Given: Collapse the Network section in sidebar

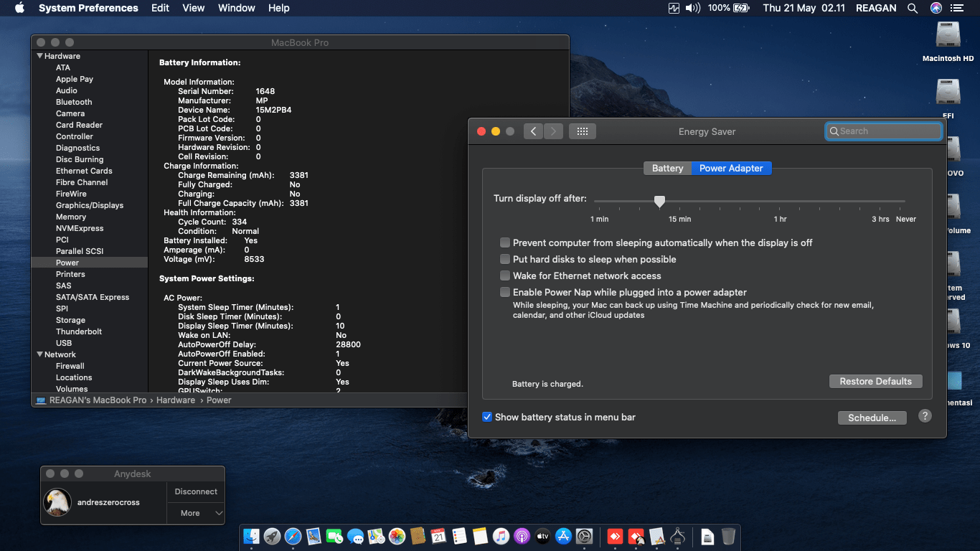Looking at the screenshot, I should click(x=40, y=354).
